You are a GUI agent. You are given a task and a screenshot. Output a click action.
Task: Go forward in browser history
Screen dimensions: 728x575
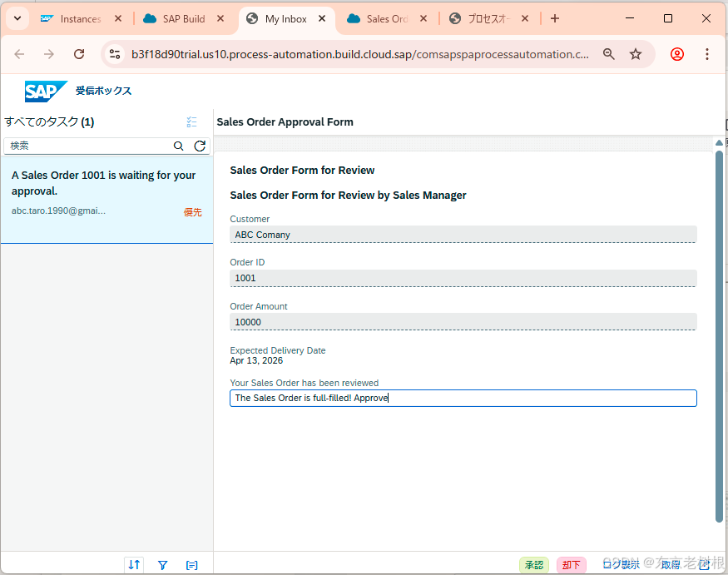pyautogui.click(x=49, y=54)
